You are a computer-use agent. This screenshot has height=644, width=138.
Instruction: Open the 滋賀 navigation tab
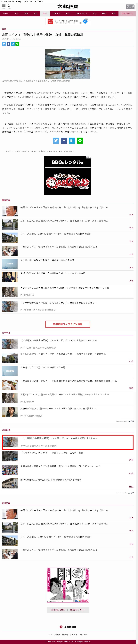[35, 13]
